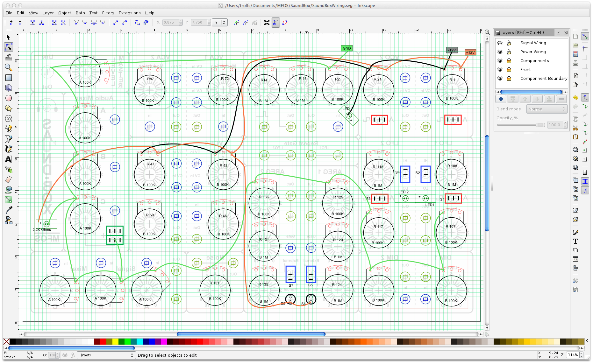Open the Blend mode dropdown
Viewport: 593px width, 364px height.
coord(547,109)
